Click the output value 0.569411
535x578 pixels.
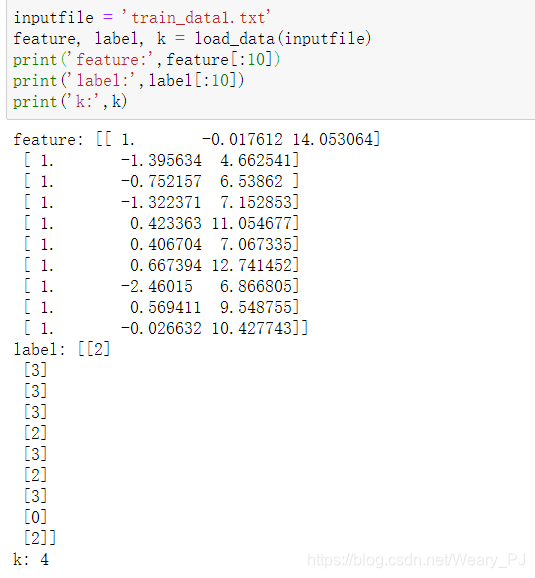166,308
